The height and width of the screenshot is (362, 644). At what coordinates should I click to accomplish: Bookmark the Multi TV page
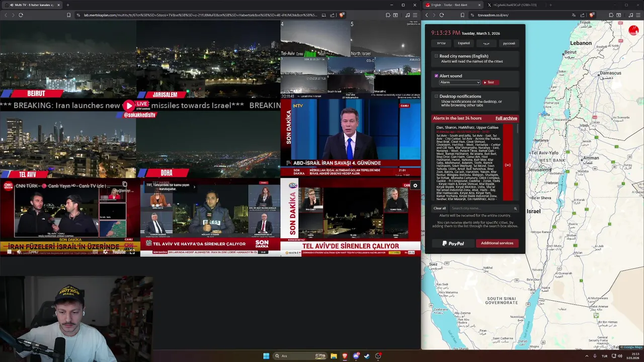[x=68, y=15]
